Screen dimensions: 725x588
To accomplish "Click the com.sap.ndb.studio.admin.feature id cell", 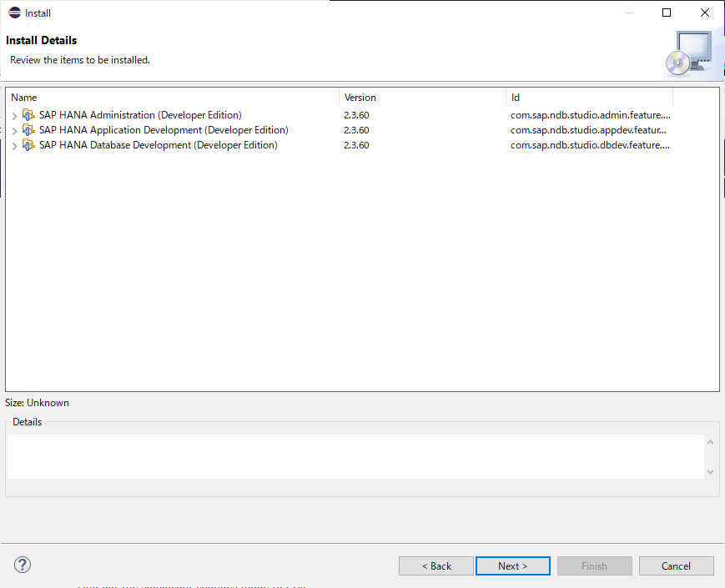I will coord(591,115).
